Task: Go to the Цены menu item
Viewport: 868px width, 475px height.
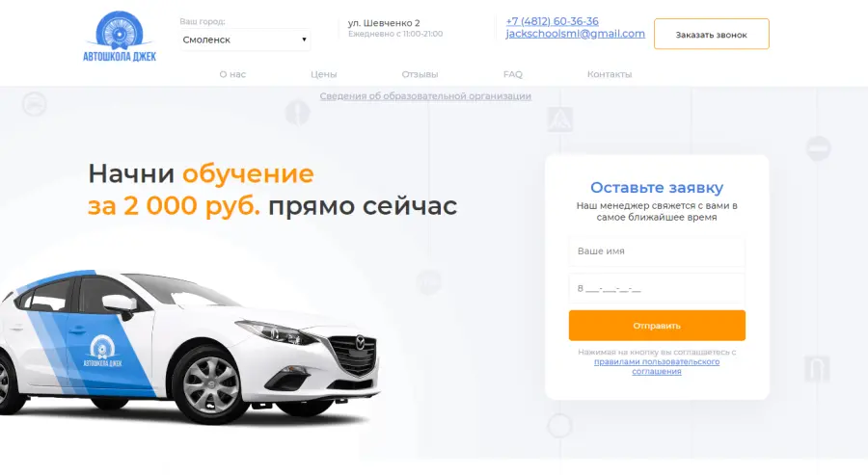Action: (324, 74)
